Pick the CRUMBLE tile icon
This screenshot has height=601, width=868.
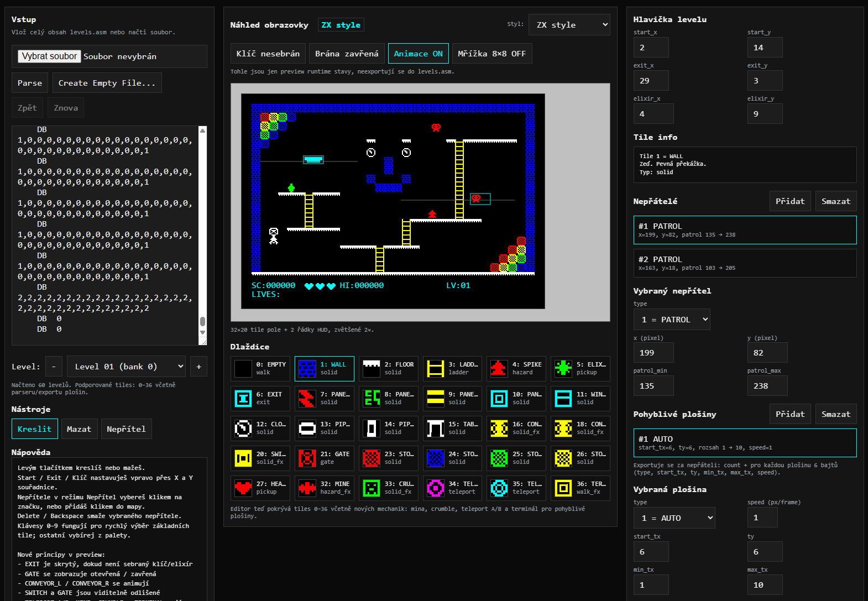372,488
